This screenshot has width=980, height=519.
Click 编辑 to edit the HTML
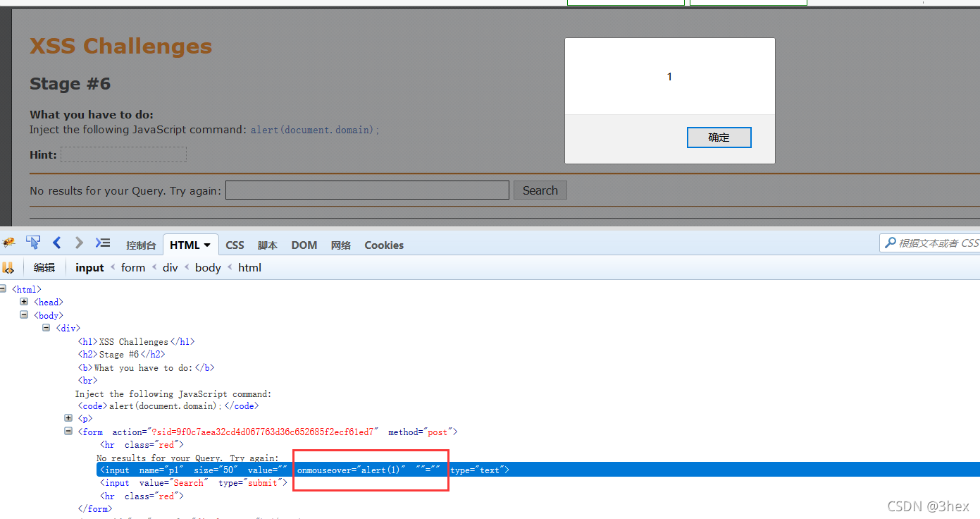pos(44,267)
